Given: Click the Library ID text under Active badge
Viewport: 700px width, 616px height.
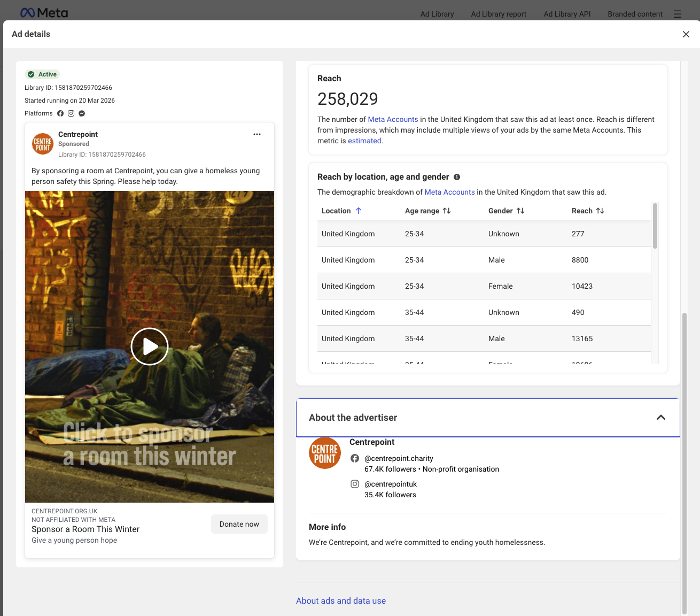Looking at the screenshot, I should click(68, 88).
